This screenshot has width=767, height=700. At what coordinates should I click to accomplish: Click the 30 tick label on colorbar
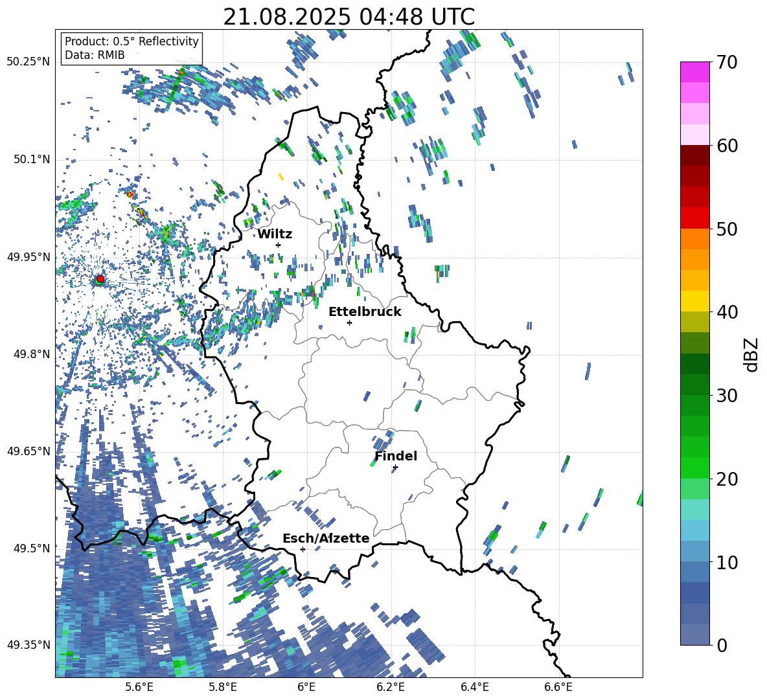[x=727, y=396]
